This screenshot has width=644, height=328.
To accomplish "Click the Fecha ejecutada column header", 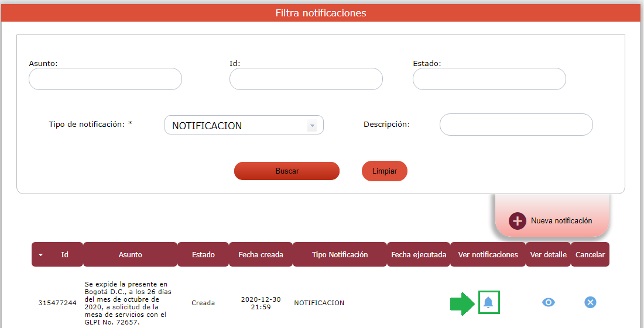I will tap(418, 255).
